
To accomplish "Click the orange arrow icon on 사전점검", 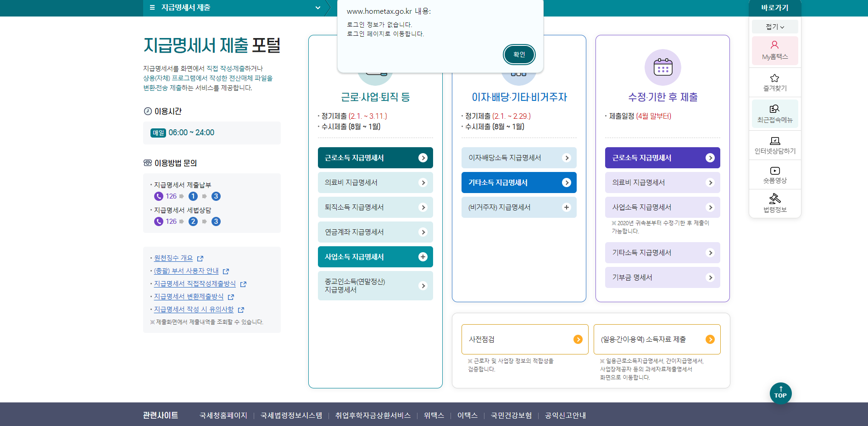I will pyautogui.click(x=578, y=339).
